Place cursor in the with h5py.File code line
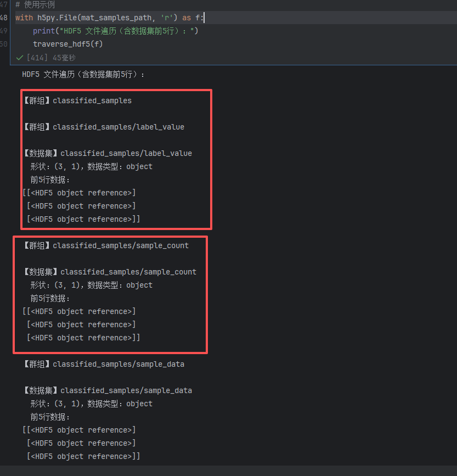Screen dimensions: 457x476 [x=110, y=18]
